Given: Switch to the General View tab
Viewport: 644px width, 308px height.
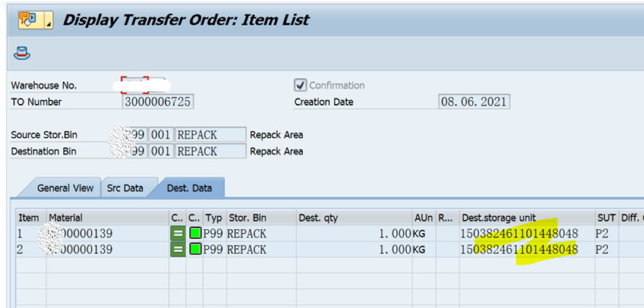Looking at the screenshot, I should click(x=65, y=188).
